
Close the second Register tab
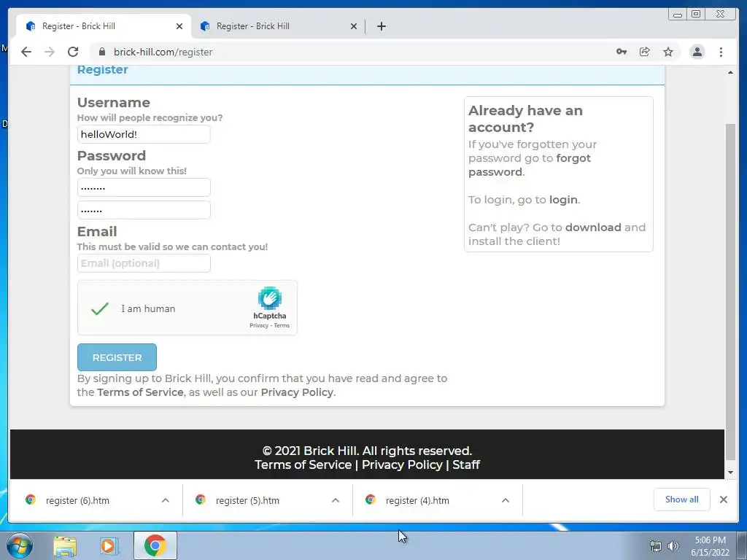(x=354, y=26)
